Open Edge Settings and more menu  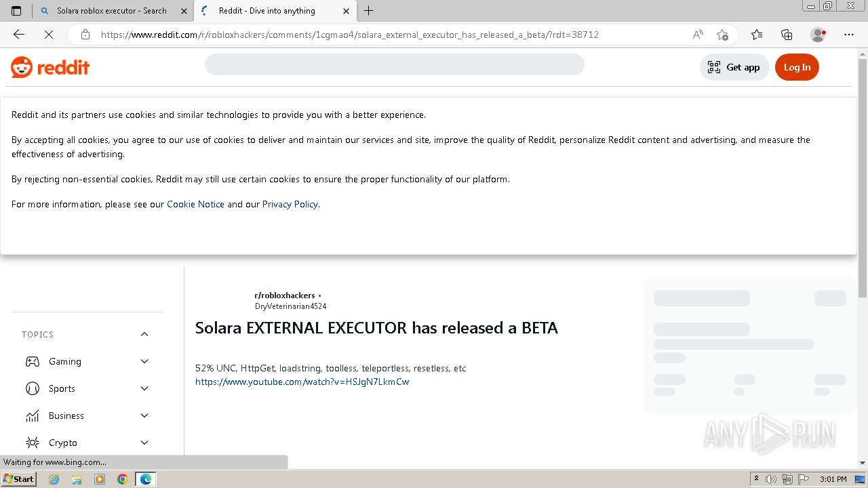pyautogui.click(x=849, y=35)
